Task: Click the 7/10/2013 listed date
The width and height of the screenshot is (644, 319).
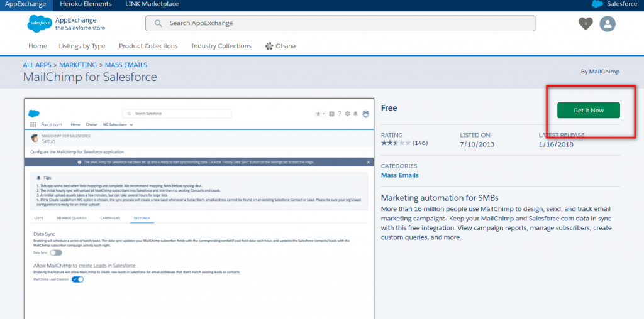Action: [477, 144]
